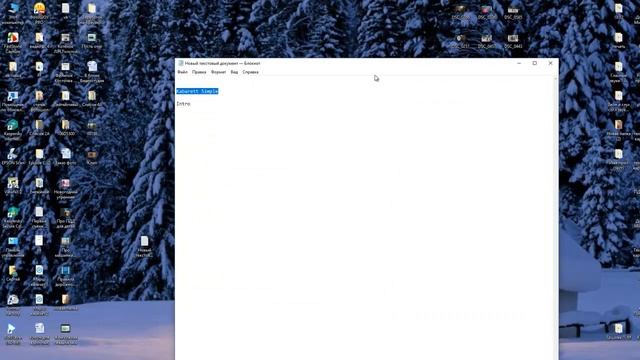Viewport: 640px width, 360px height.
Task: Click the highlighted text 'Kabarett Simple'
Action: tap(198, 91)
